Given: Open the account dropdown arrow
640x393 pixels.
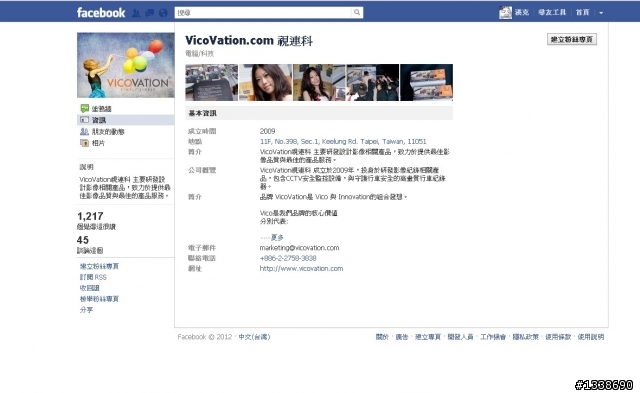Looking at the screenshot, I should tap(601, 13).
